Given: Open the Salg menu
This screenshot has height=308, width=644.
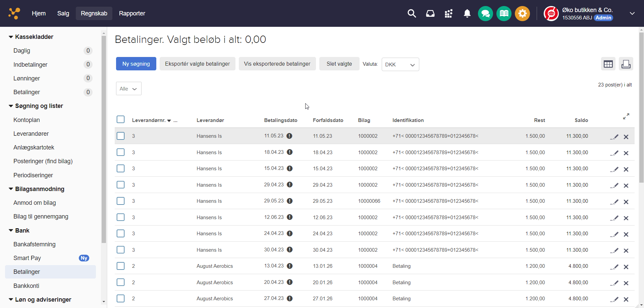Looking at the screenshot, I should point(63,13).
